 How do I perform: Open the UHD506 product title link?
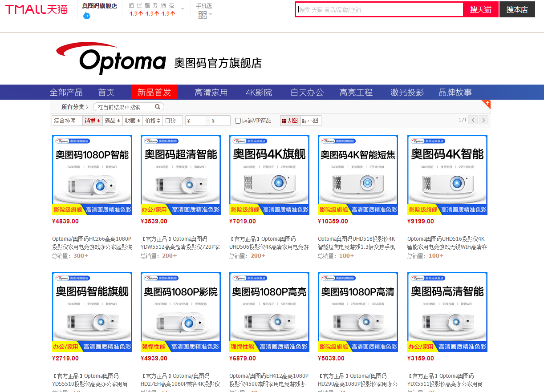pyautogui.click(x=269, y=243)
